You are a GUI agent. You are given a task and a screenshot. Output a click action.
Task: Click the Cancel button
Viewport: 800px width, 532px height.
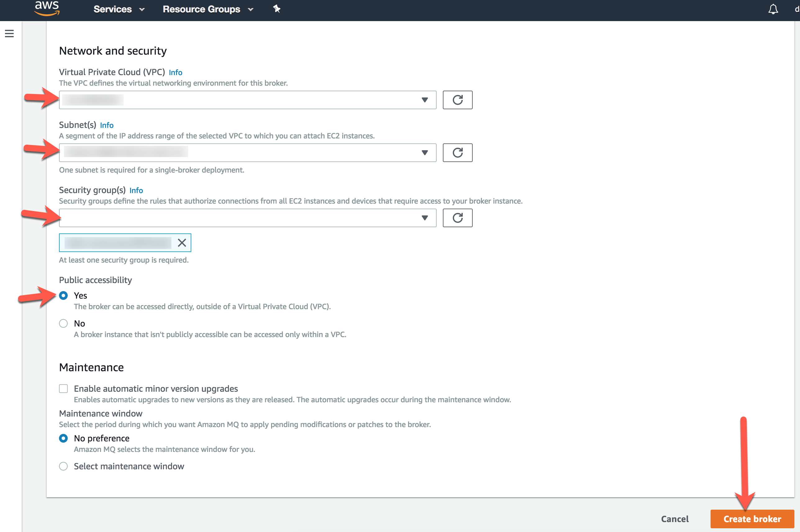pos(675,519)
